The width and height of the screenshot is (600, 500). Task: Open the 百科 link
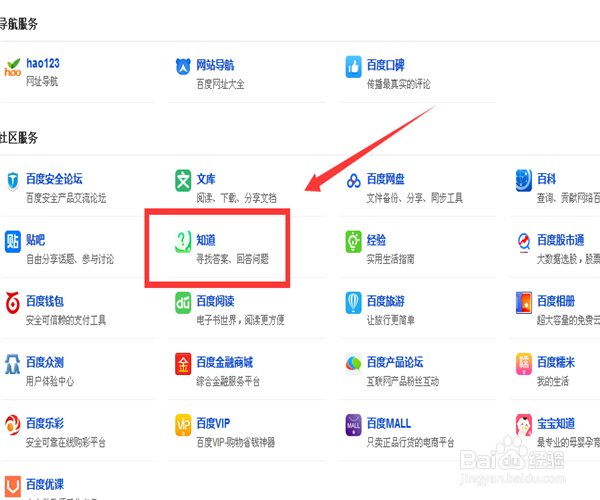(546, 179)
